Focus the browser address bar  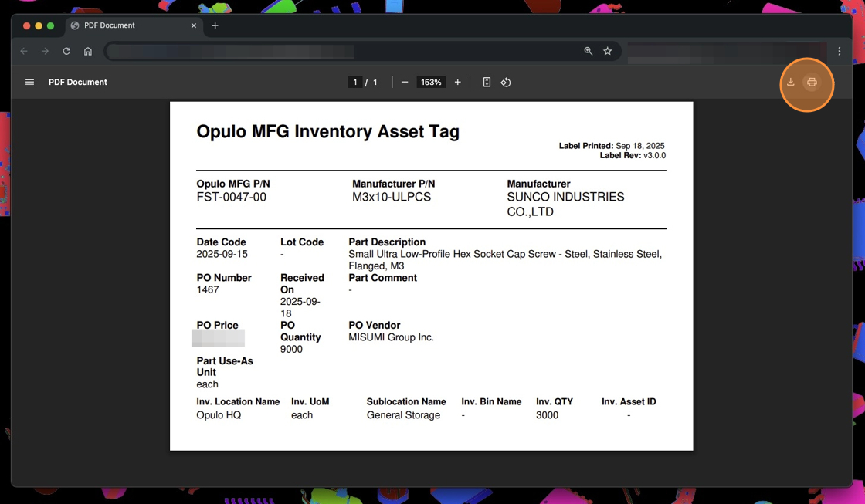click(x=340, y=52)
